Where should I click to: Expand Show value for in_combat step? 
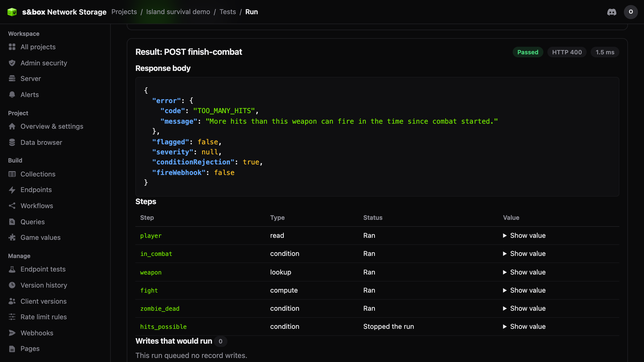pyautogui.click(x=524, y=254)
